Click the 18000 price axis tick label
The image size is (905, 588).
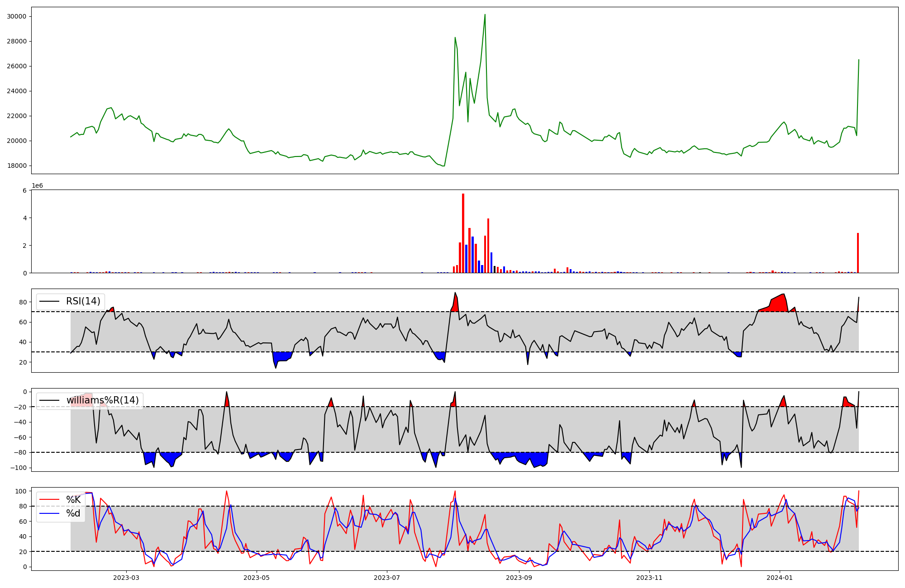click(x=17, y=166)
